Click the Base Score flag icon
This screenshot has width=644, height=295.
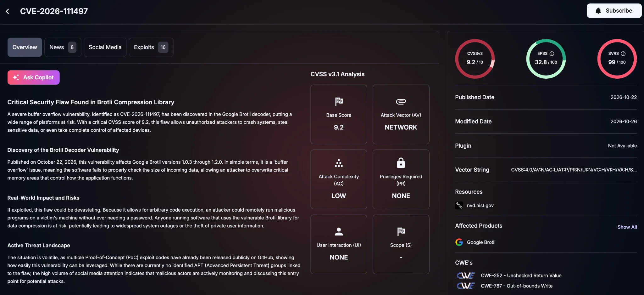(339, 101)
